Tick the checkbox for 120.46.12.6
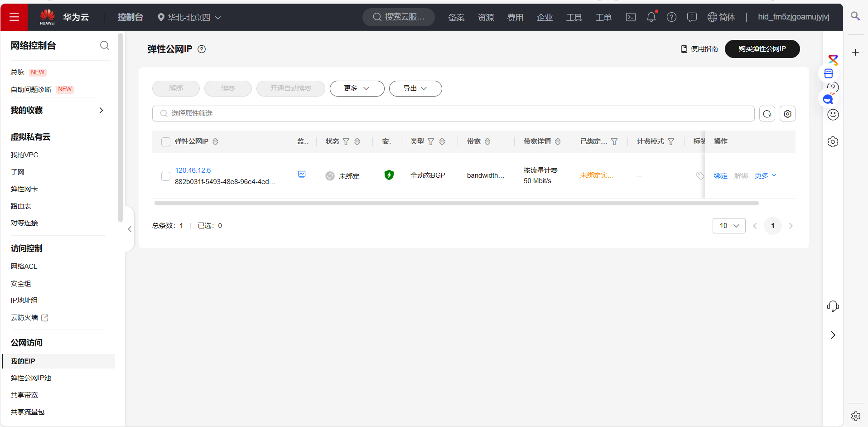 pos(166,176)
